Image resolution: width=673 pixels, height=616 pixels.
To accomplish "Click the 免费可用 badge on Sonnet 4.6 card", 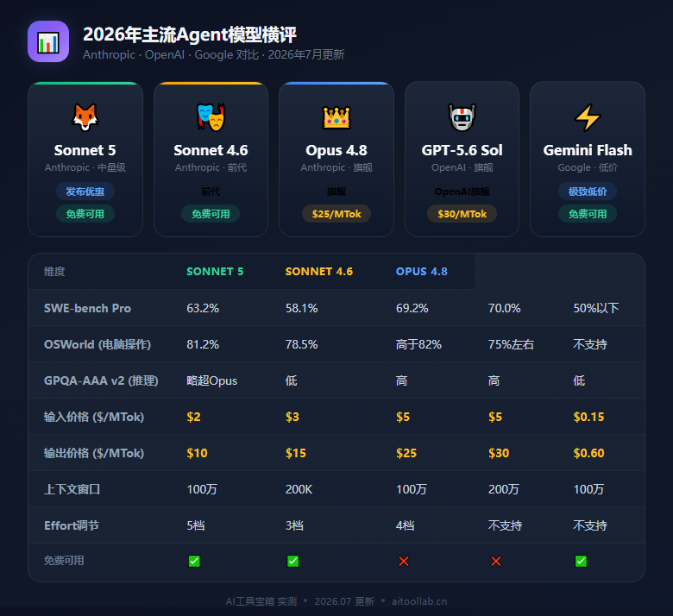I will pos(211,214).
